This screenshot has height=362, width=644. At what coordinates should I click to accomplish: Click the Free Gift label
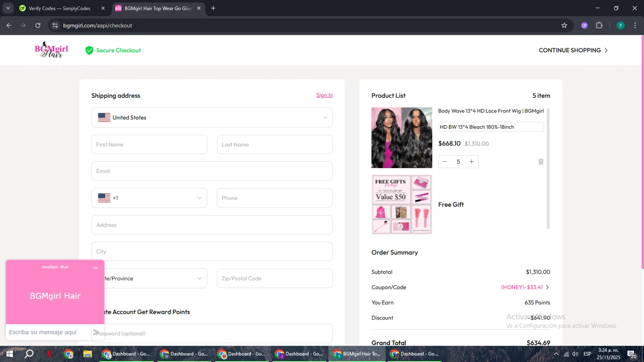[x=451, y=205]
